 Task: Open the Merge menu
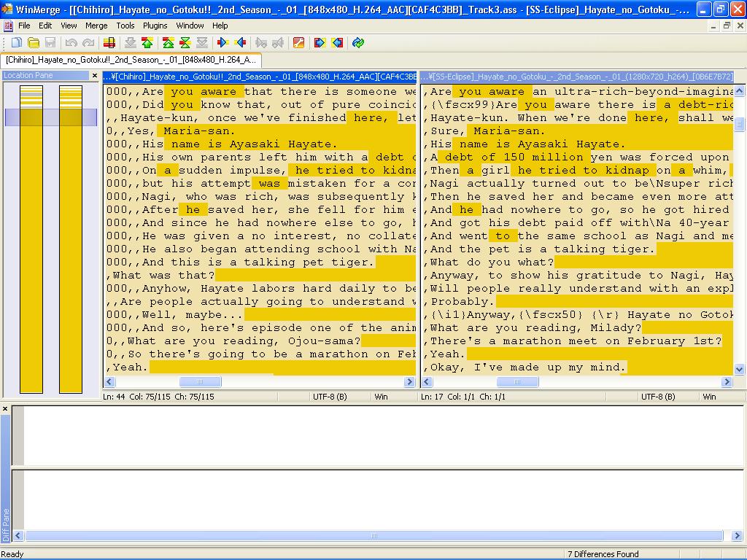(x=96, y=26)
